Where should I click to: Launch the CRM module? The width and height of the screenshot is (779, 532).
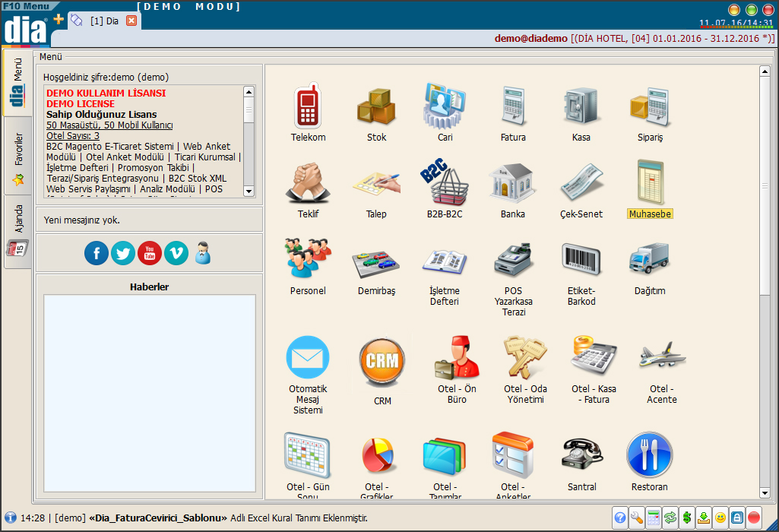coord(382,370)
